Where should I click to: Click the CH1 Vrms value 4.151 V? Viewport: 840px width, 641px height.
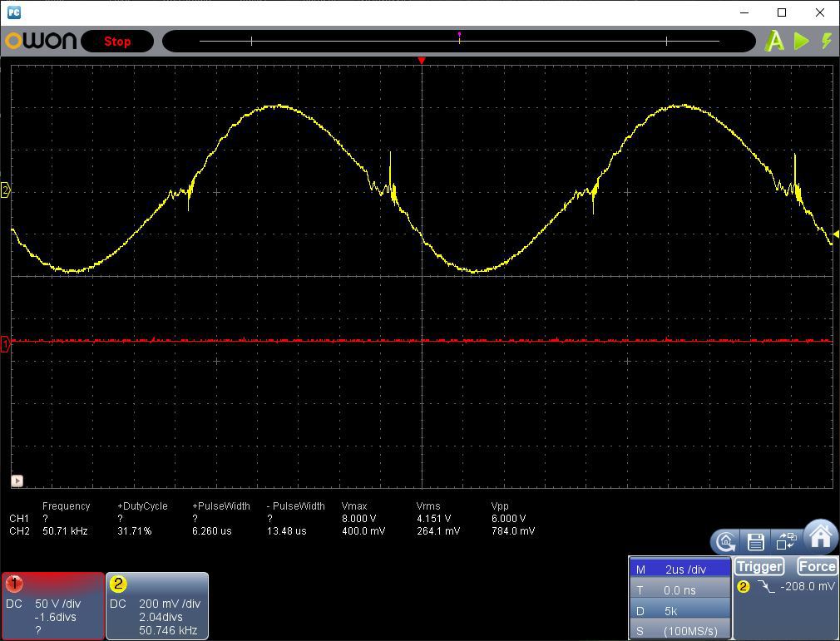coord(433,518)
